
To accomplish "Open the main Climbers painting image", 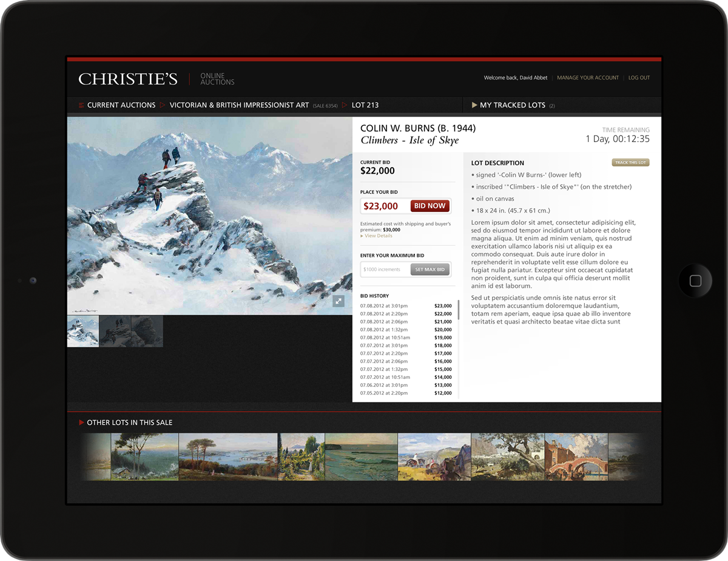I will tap(210, 216).
